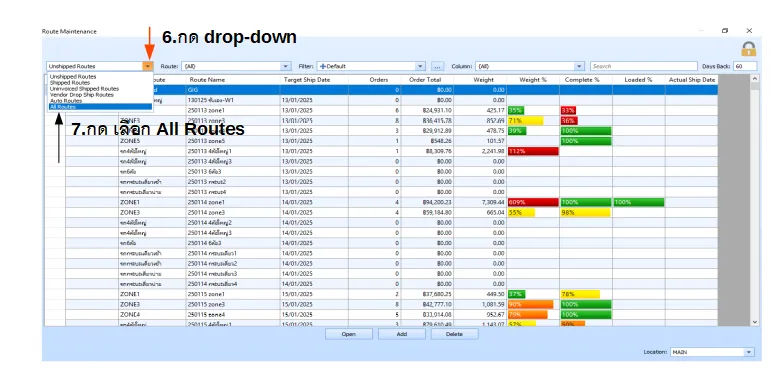The height and width of the screenshot is (371, 783).
Task: Click the vertical scrollbar down arrow
Action: (755, 323)
